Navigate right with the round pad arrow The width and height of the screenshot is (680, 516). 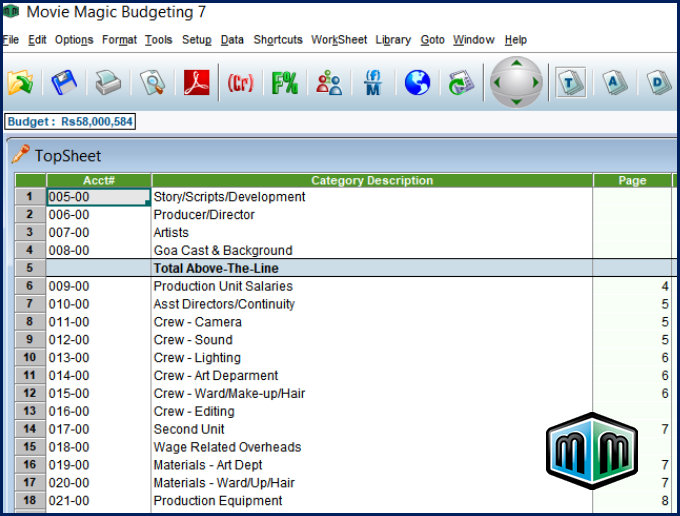coord(536,82)
